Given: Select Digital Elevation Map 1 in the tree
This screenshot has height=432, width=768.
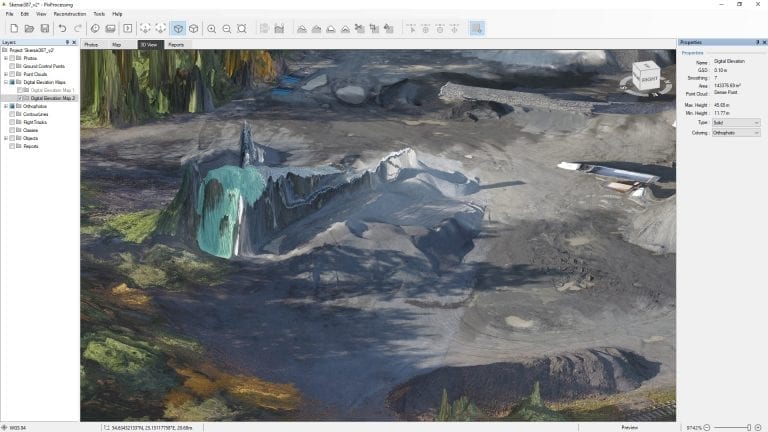Looking at the screenshot, I should [x=52, y=91].
